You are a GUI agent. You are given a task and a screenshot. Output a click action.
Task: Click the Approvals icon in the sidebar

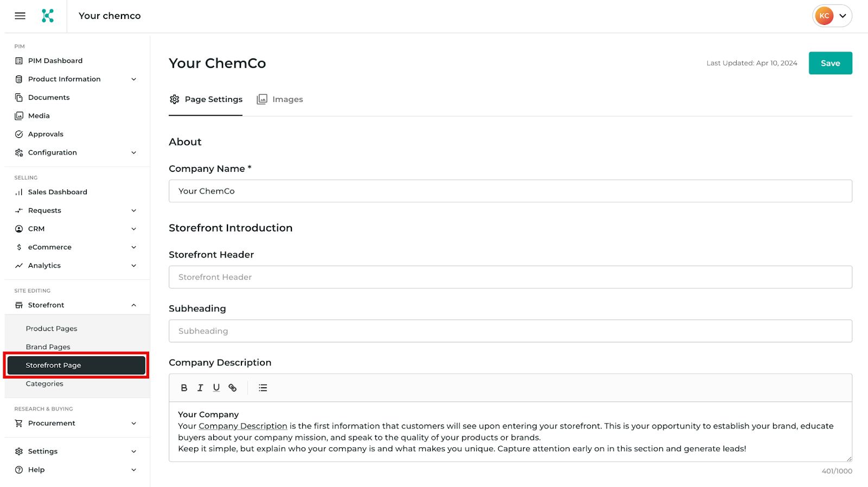(x=19, y=134)
